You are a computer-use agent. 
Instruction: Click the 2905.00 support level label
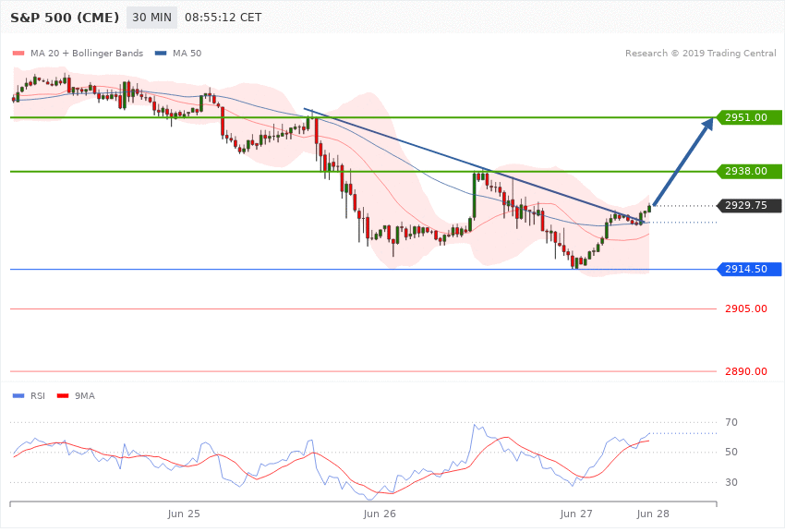(x=746, y=308)
